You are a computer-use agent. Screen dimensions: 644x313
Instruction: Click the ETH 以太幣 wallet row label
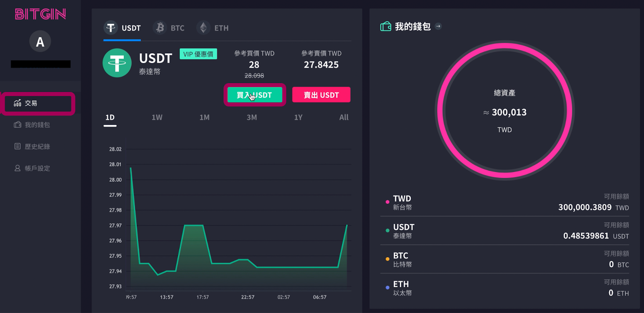click(x=402, y=288)
